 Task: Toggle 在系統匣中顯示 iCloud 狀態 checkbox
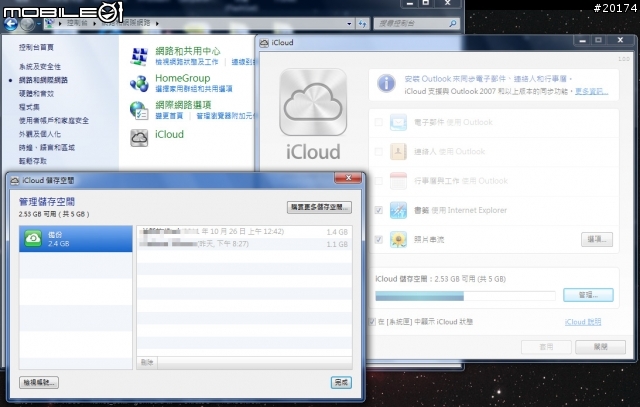pyautogui.click(x=371, y=322)
